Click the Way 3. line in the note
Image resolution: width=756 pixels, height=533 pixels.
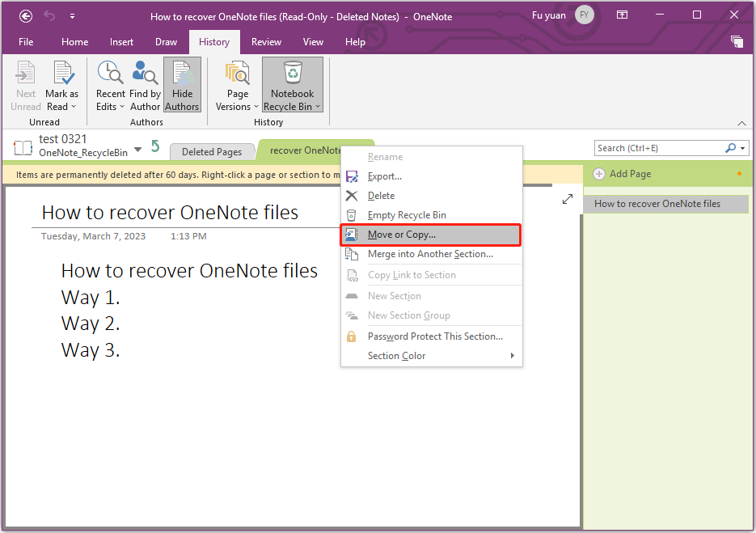pos(91,350)
